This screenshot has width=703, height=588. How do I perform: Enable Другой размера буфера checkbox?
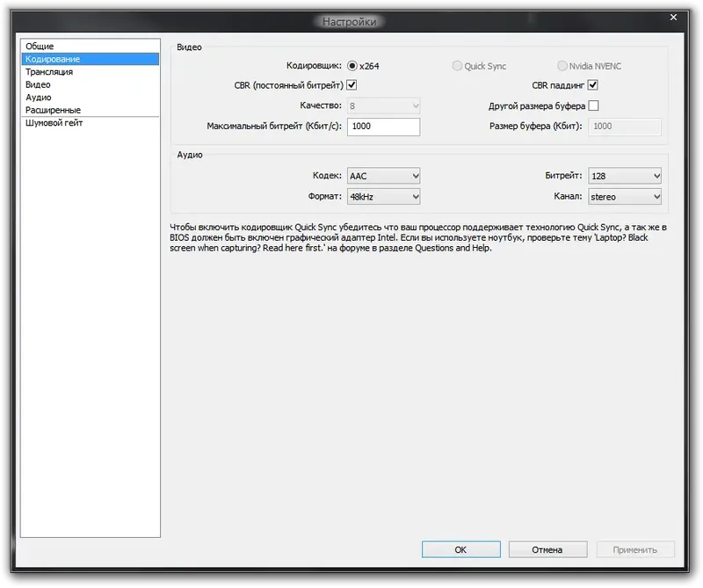coord(593,105)
